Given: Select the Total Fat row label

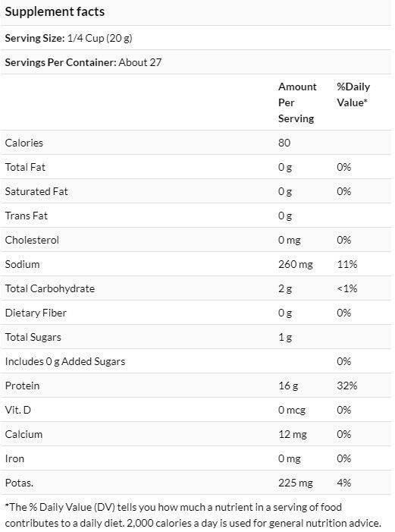Looking at the screenshot, I should point(25,167).
